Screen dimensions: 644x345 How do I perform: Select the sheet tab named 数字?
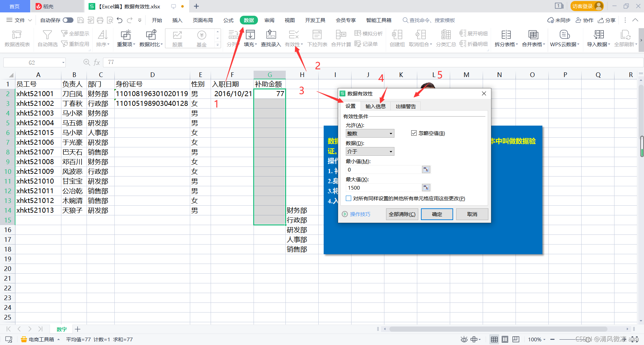click(62, 329)
